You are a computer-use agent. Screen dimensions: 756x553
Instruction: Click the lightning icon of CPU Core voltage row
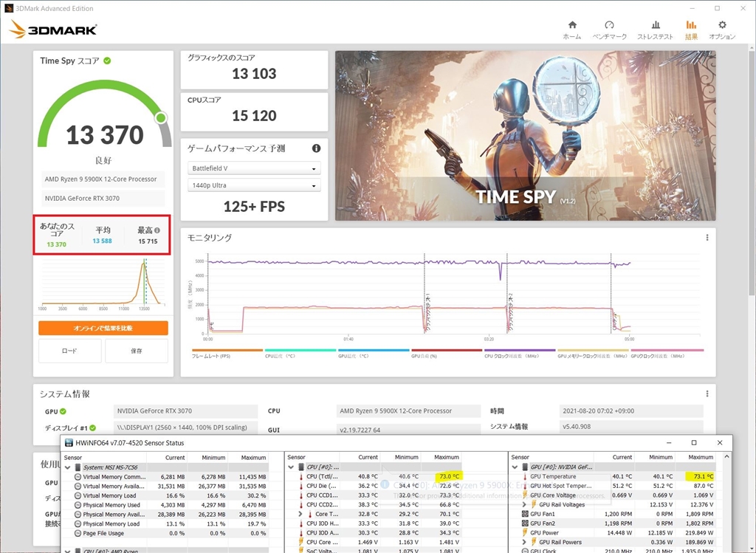click(302, 542)
